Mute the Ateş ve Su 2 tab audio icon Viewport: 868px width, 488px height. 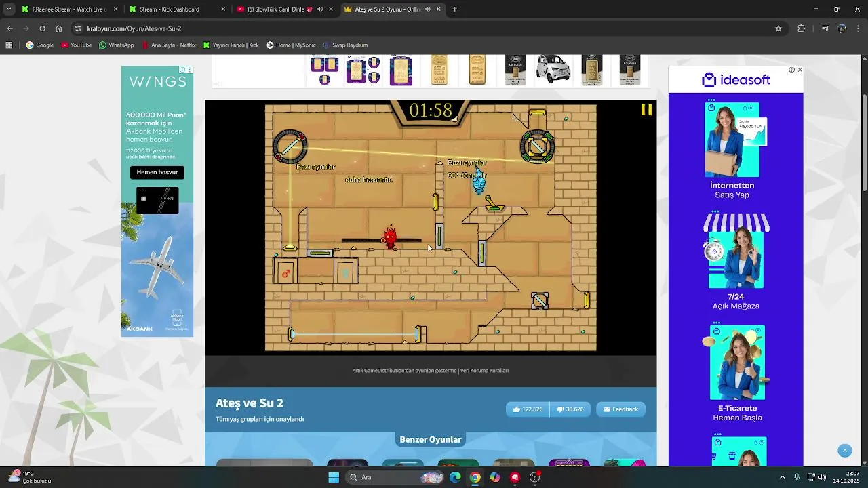[x=427, y=9]
